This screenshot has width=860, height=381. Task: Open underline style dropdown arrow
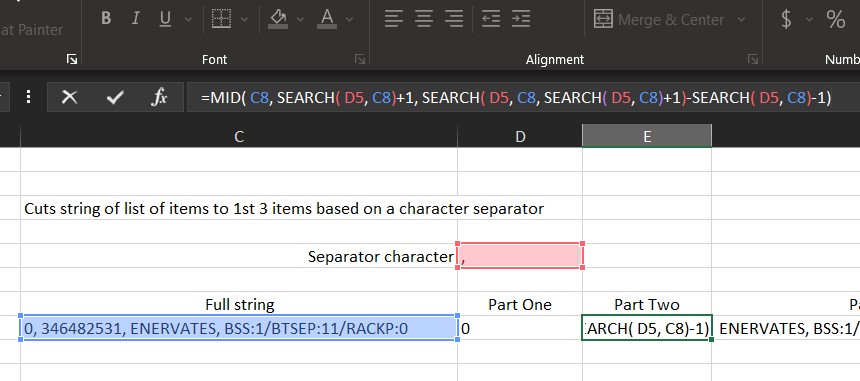[188, 20]
